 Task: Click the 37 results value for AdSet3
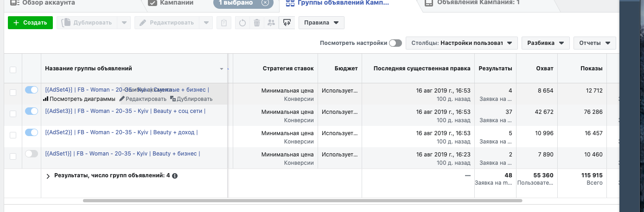point(509,112)
